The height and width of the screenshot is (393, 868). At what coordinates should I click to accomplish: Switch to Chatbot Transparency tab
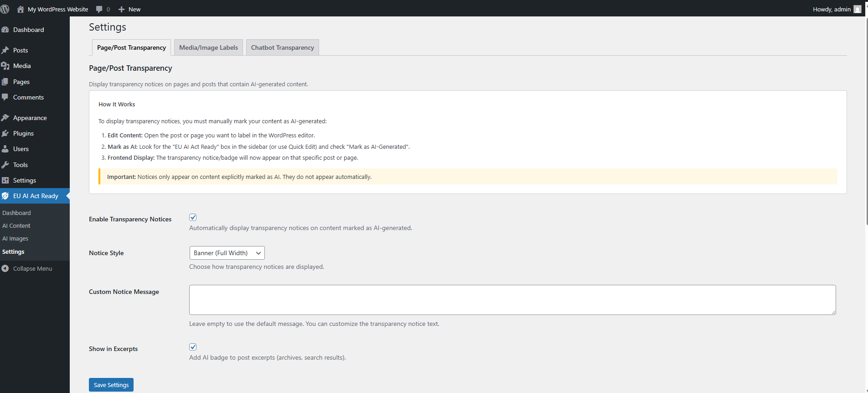(x=282, y=47)
